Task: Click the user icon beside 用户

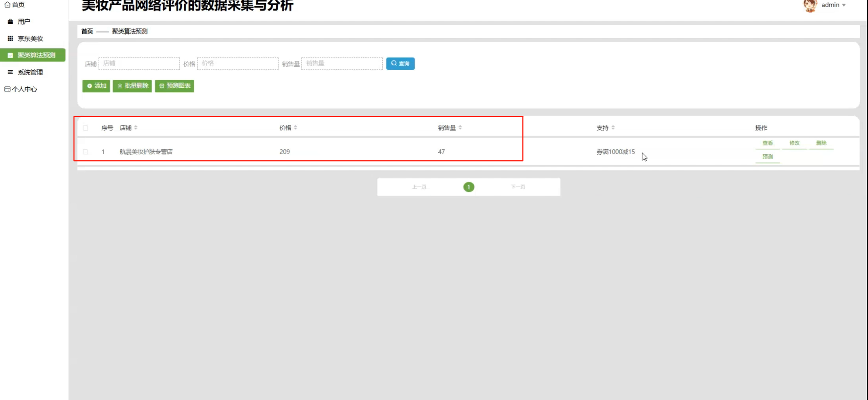Action: click(x=10, y=22)
